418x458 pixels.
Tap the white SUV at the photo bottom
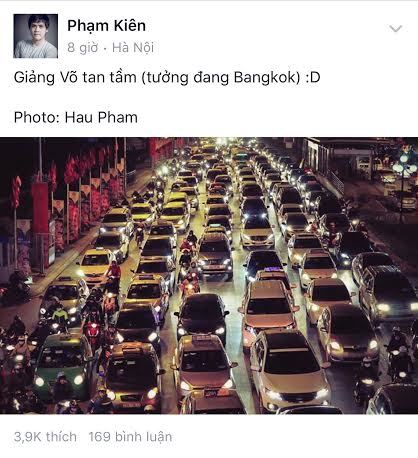point(288,370)
